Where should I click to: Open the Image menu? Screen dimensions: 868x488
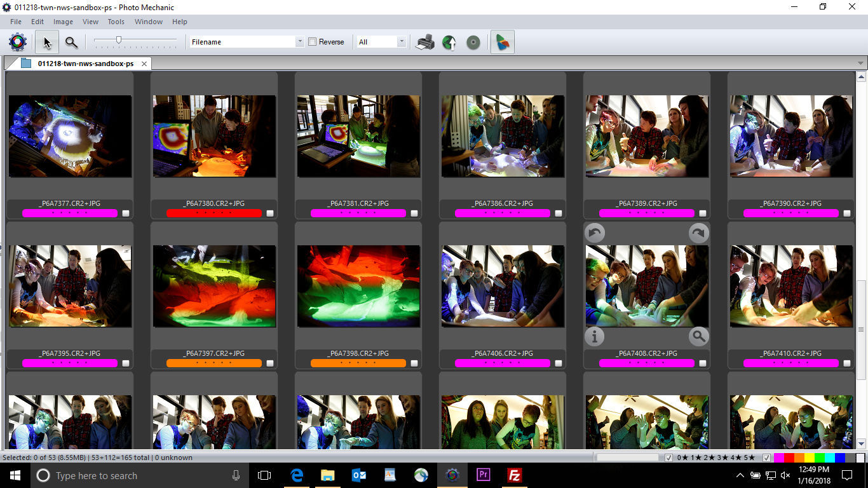63,22
